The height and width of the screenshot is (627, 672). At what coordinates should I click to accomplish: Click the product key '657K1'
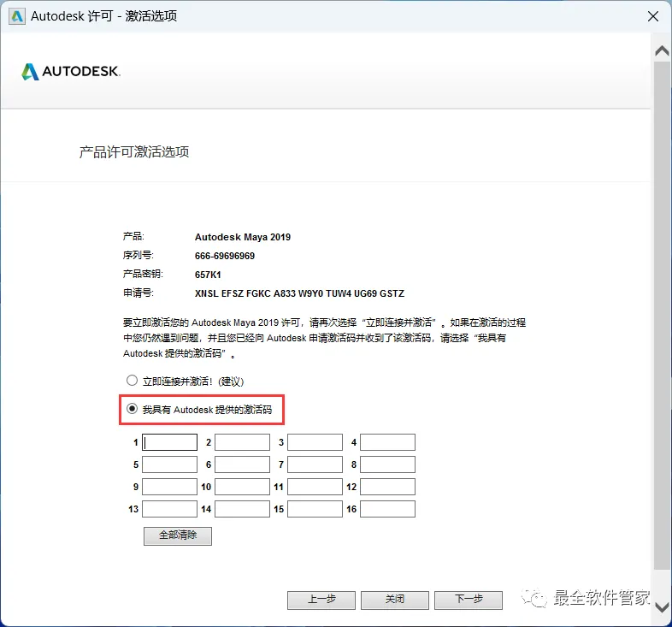pos(208,275)
